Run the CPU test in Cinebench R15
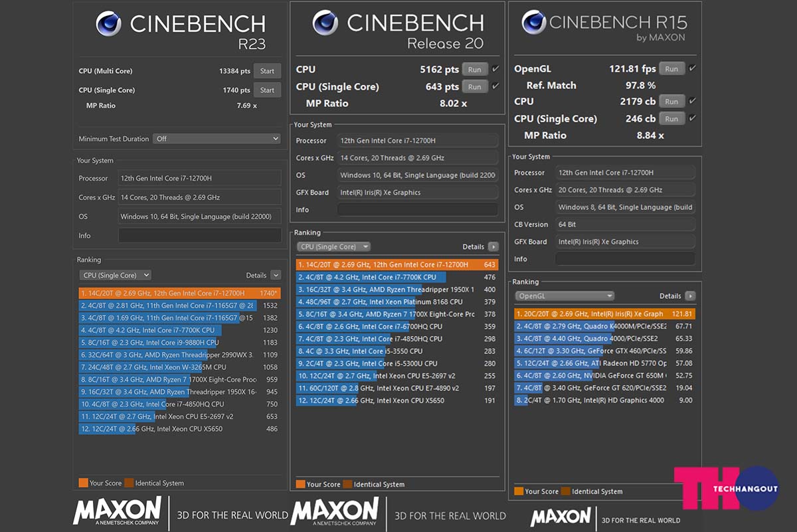Viewport: 797px width, 532px height. 671,101
